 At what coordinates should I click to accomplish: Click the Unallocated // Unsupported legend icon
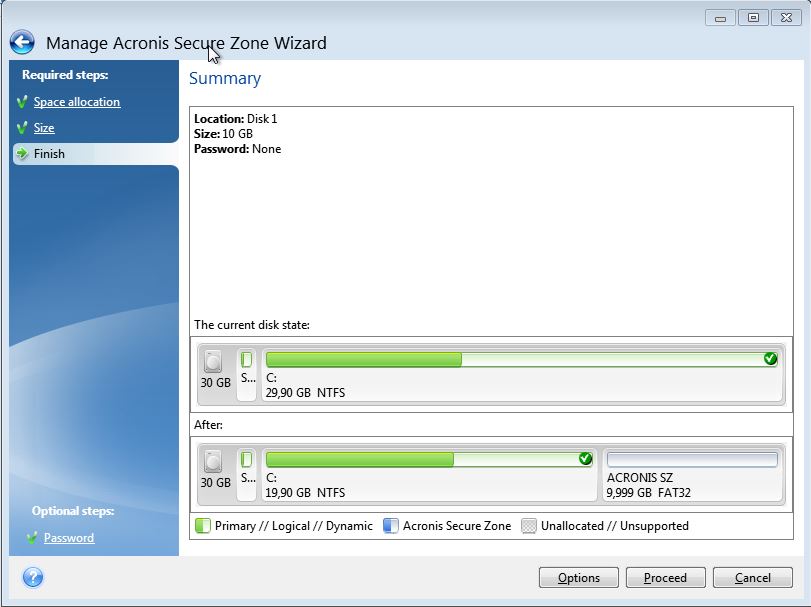click(529, 526)
